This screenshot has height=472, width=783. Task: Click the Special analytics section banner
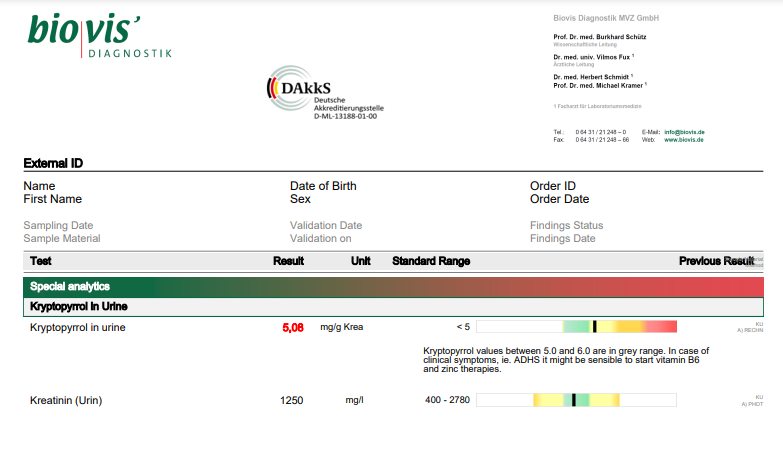(391, 286)
